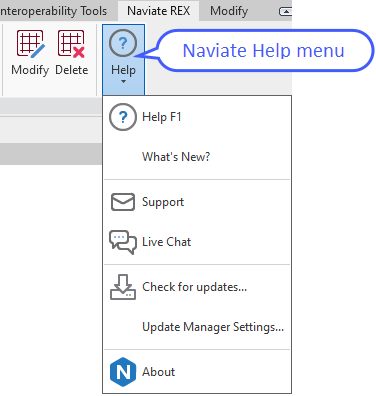Click the Check for updates download icon

pos(123,287)
